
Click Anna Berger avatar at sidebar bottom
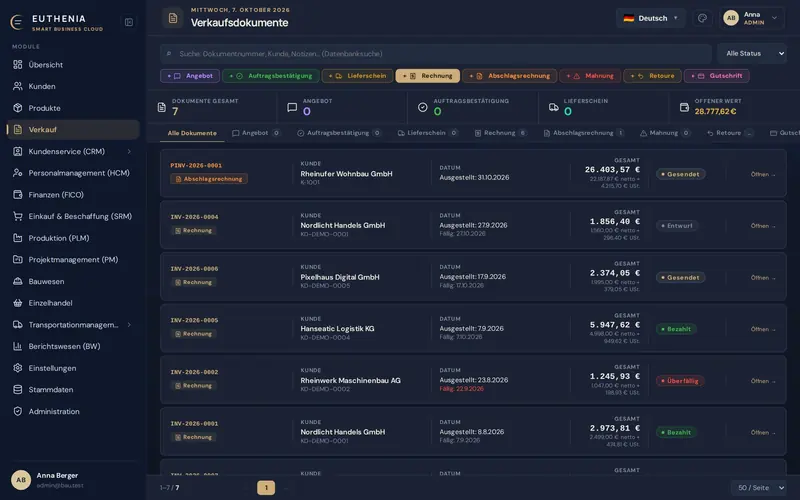click(x=21, y=480)
